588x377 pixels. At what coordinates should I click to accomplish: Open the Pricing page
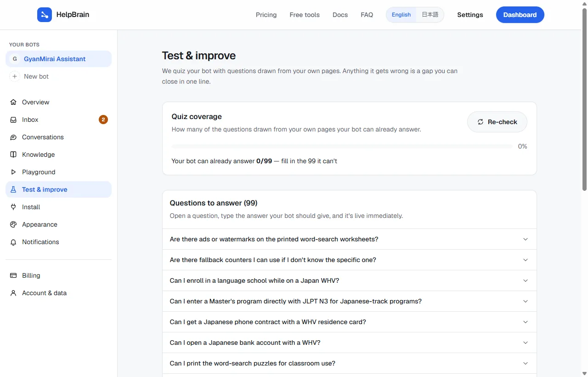click(x=266, y=15)
